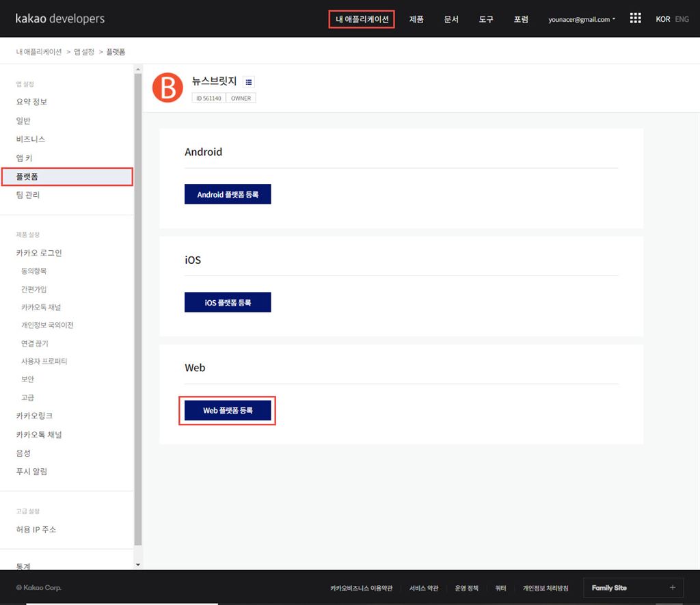
Task: Expand the Family Site plus icon
Action: tap(673, 588)
